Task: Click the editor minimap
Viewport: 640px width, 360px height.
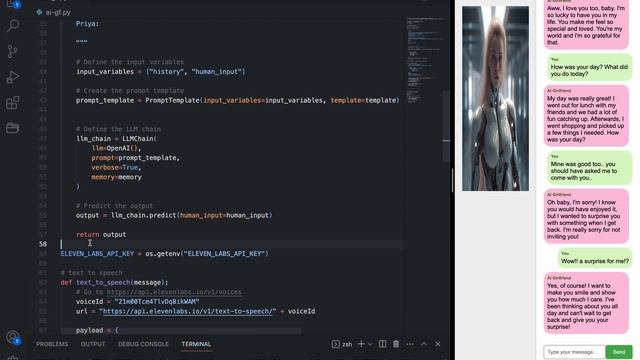Action: click(424, 61)
